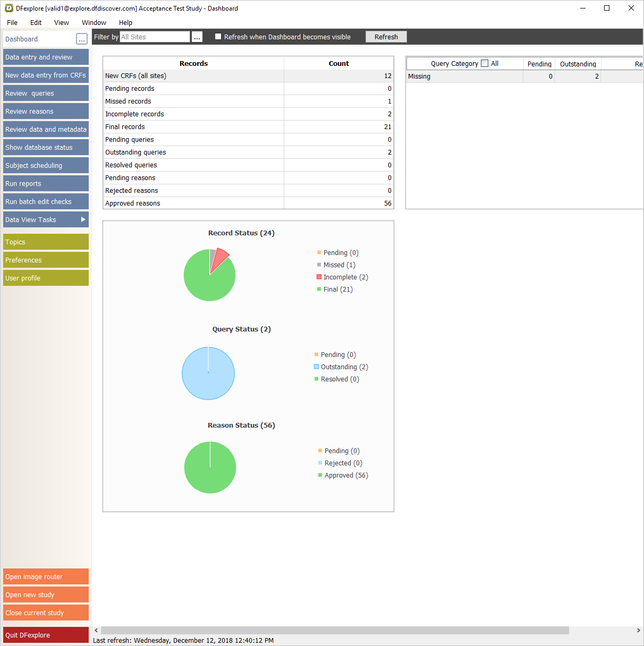Click Quit DFexplore button
This screenshot has height=646, width=644.
(x=46, y=635)
